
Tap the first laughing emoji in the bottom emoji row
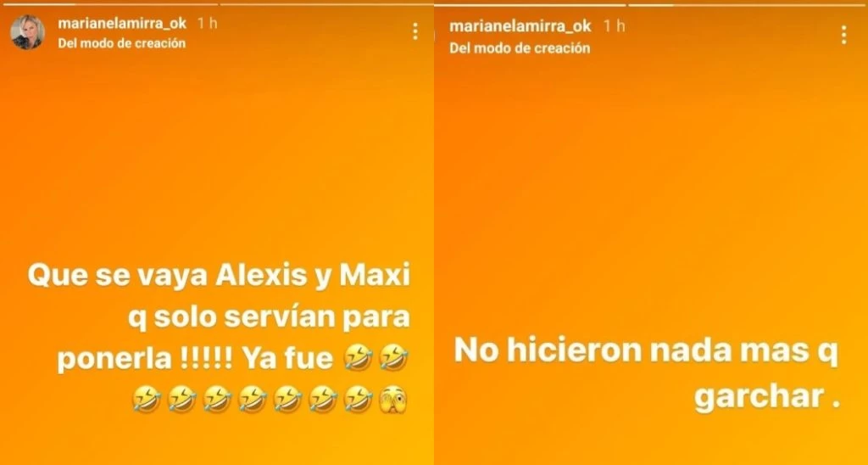point(146,399)
